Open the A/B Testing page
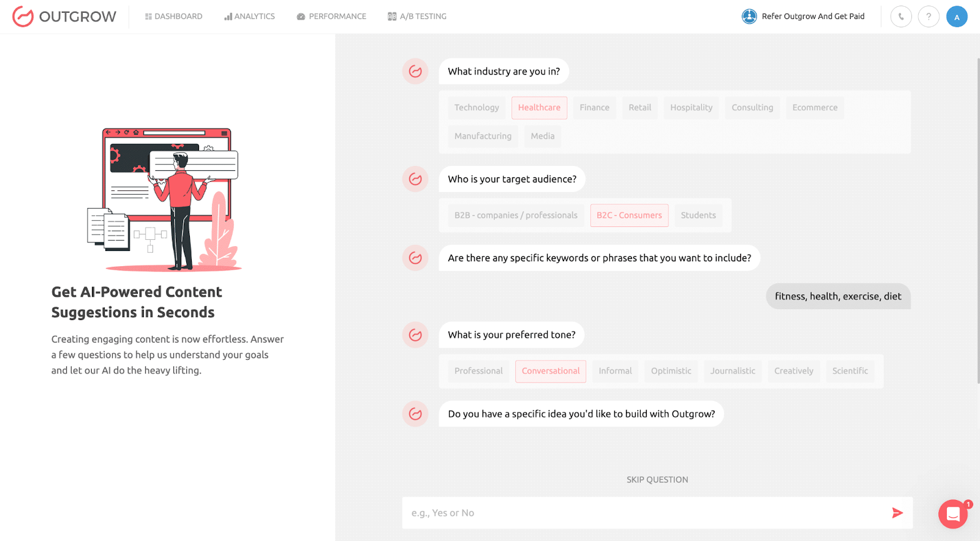 click(417, 17)
